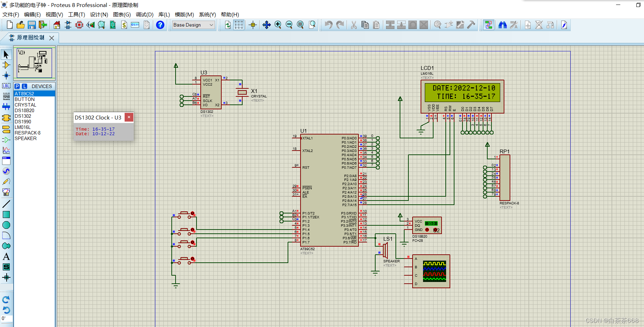Create a new project with the blank page icon

9,25
